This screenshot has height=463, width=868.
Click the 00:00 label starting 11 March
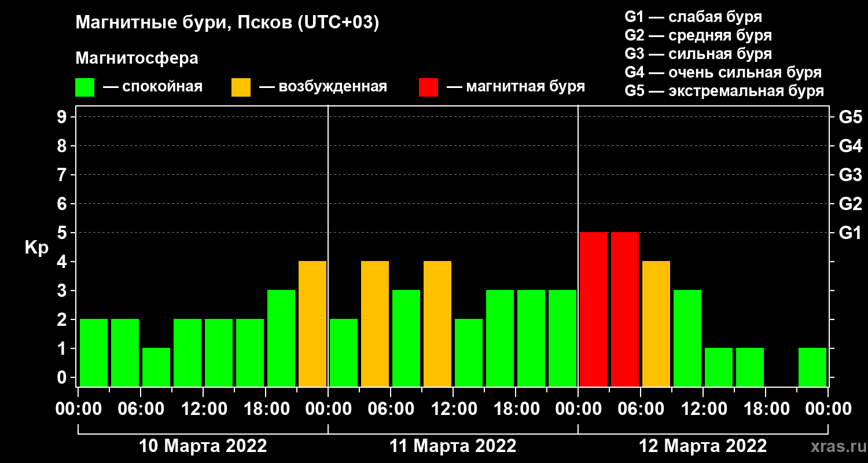[328, 409]
